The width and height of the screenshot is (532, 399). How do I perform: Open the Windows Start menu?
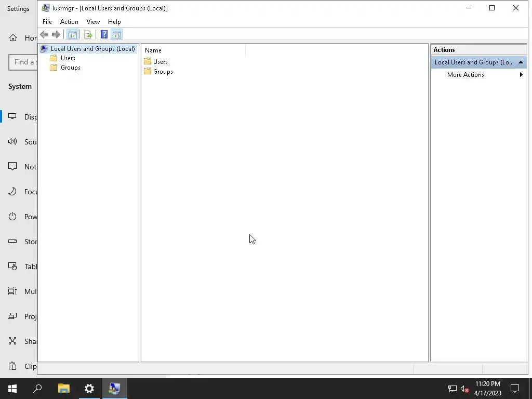click(12, 389)
